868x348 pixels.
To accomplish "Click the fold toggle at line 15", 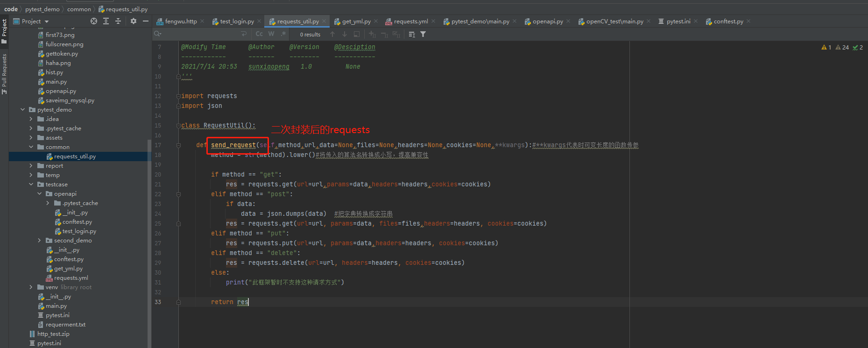I will (x=178, y=126).
